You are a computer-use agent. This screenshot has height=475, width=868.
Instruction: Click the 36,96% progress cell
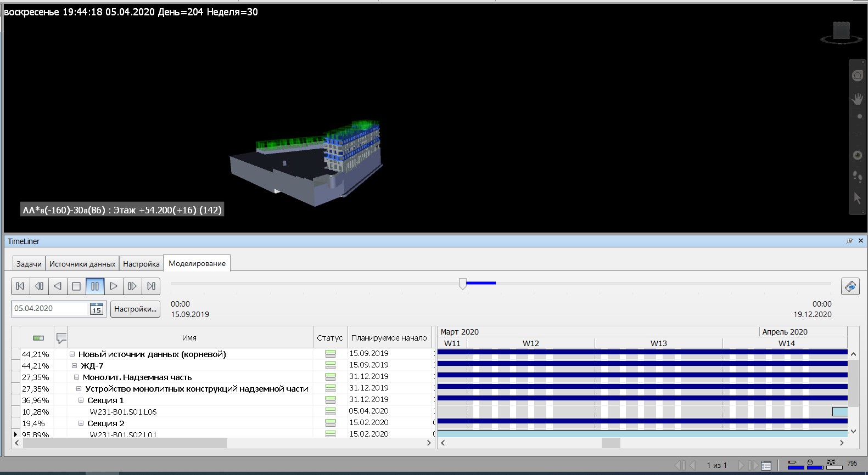[x=36, y=400]
